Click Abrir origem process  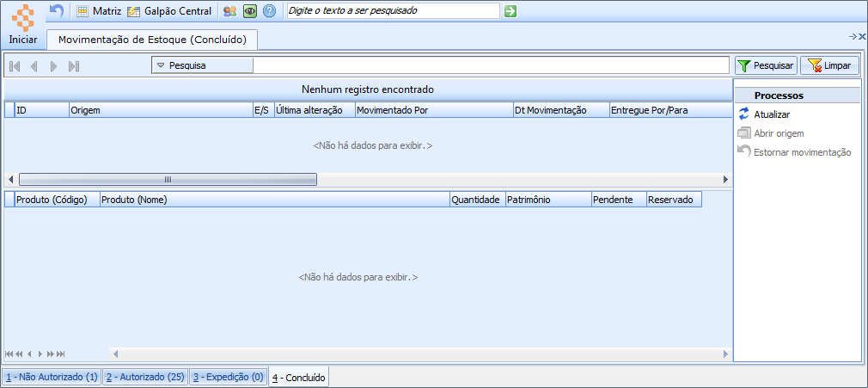coord(771,133)
